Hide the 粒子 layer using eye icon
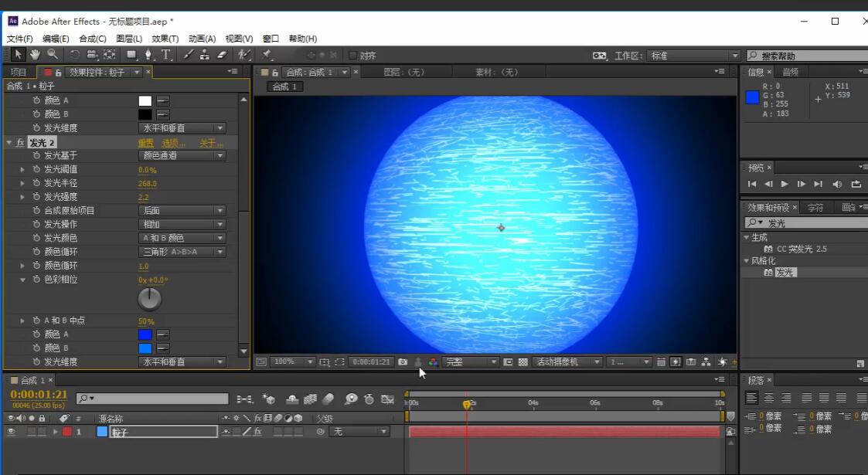Viewport: 868px width, 475px height. coord(12,432)
